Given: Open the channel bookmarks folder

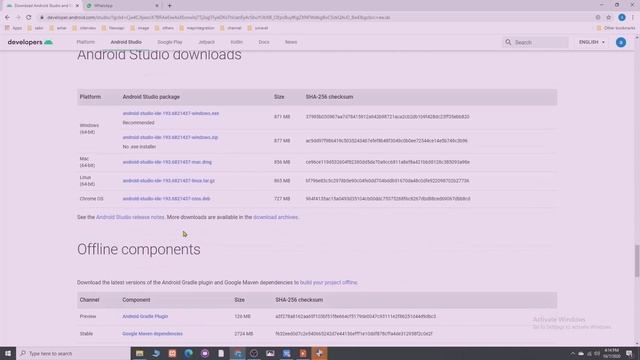Looking at the screenshot, I should tap(231, 28).
